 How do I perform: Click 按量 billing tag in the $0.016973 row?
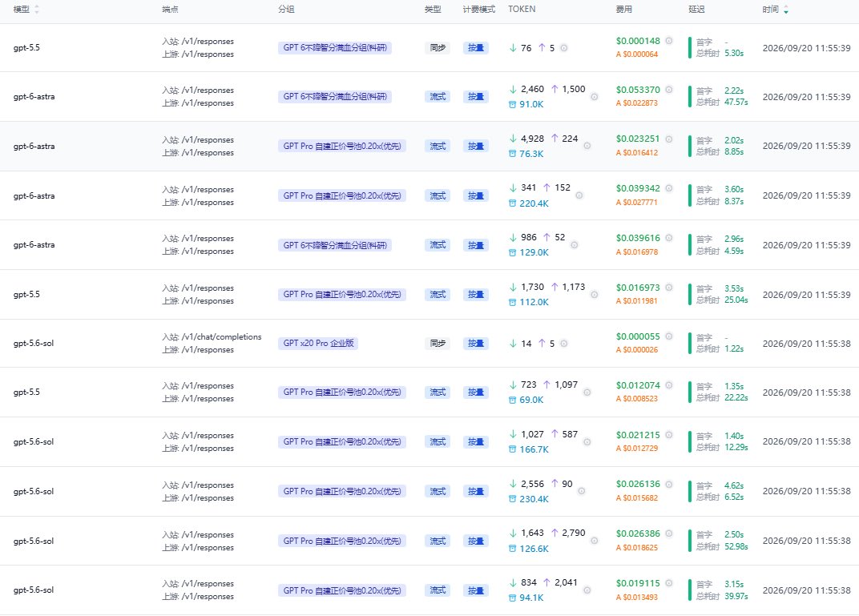[475, 295]
